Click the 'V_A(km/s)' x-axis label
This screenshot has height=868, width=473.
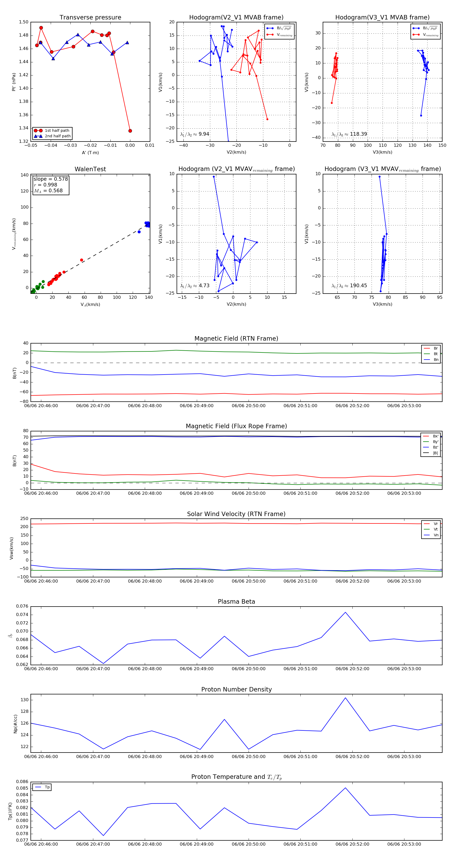pyautogui.click(x=90, y=304)
